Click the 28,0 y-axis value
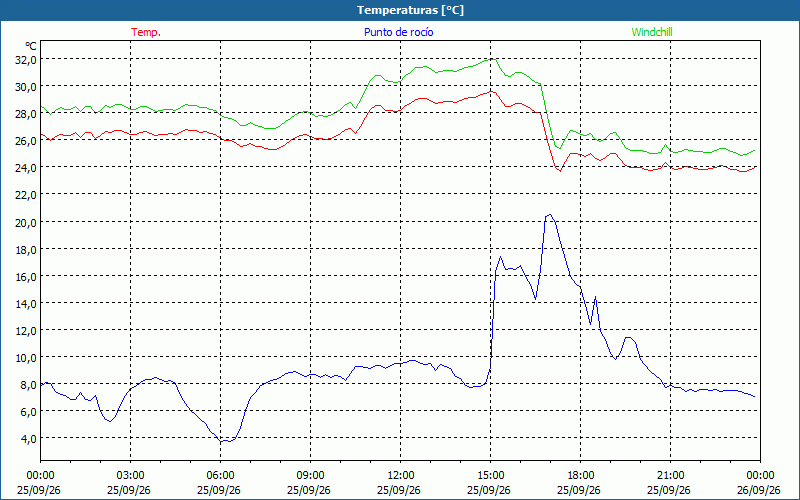 (x=27, y=114)
